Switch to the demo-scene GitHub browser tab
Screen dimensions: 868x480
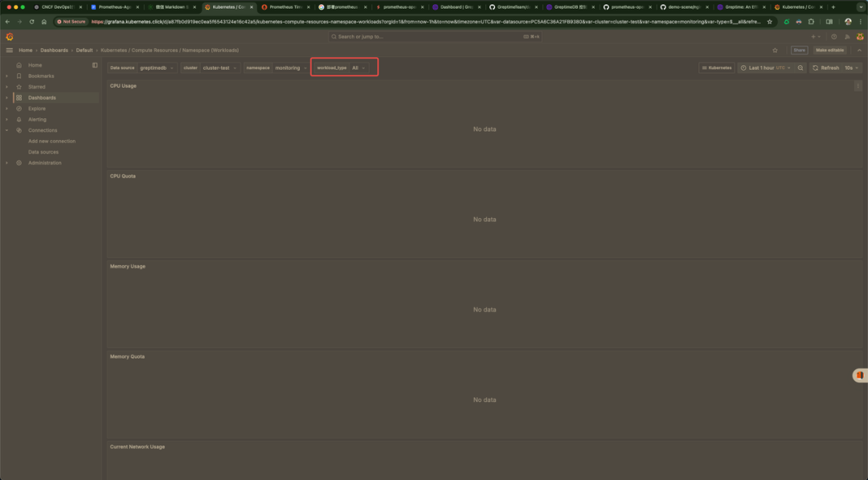click(x=684, y=7)
